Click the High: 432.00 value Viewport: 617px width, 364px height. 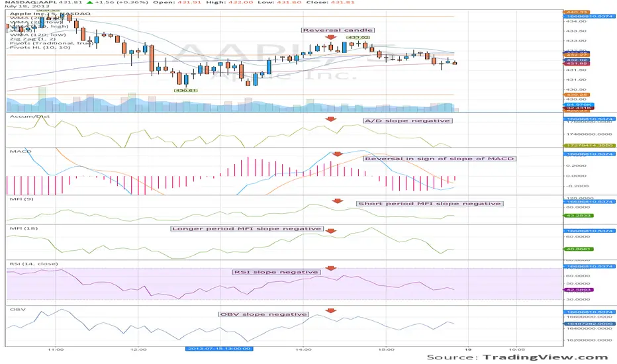[231, 3]
